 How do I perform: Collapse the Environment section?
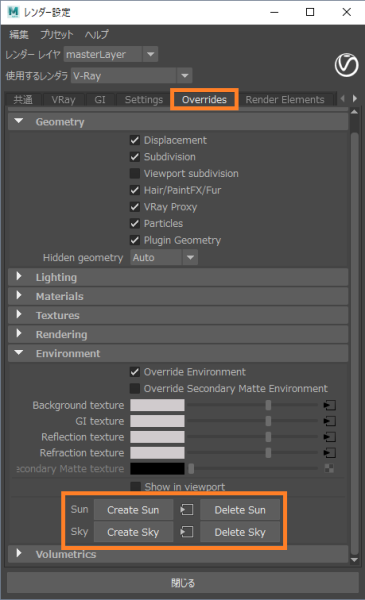(18, 353)
